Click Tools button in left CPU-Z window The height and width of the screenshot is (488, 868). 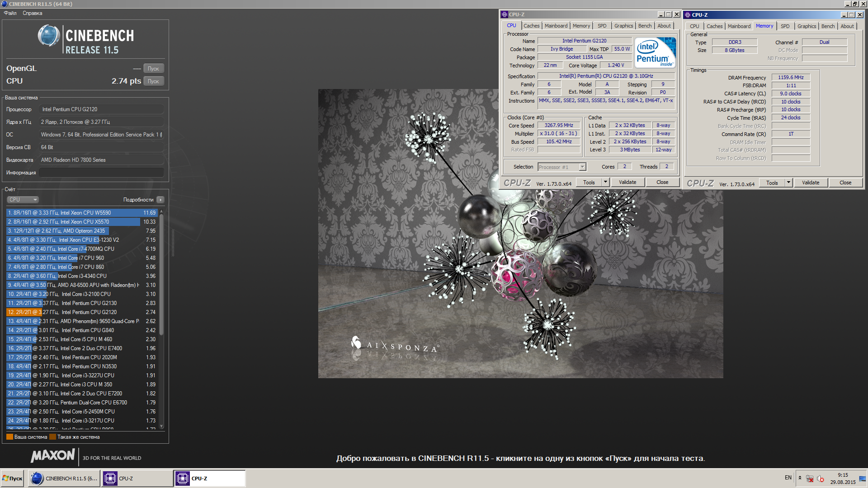pos(589,182)
